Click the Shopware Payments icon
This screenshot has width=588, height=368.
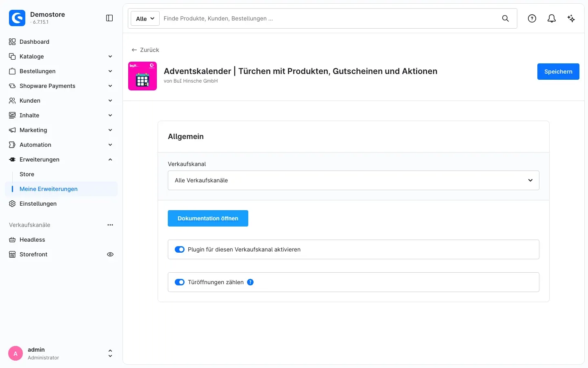click(x=12, y=86)
